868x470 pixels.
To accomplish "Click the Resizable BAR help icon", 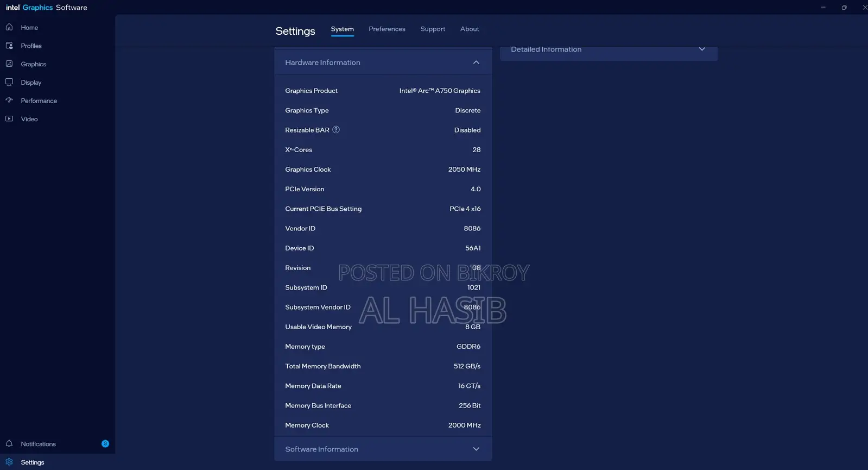I will pyautogui.click(x=336, y=130).
